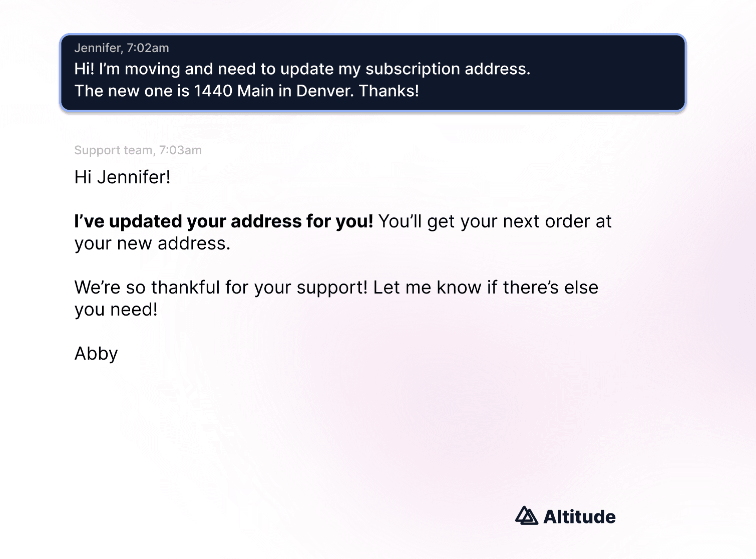The width and height of the screenshot is (756, 559).
Task: Select Jennifer's name in the dark message header
Action: tap(98, 48)
